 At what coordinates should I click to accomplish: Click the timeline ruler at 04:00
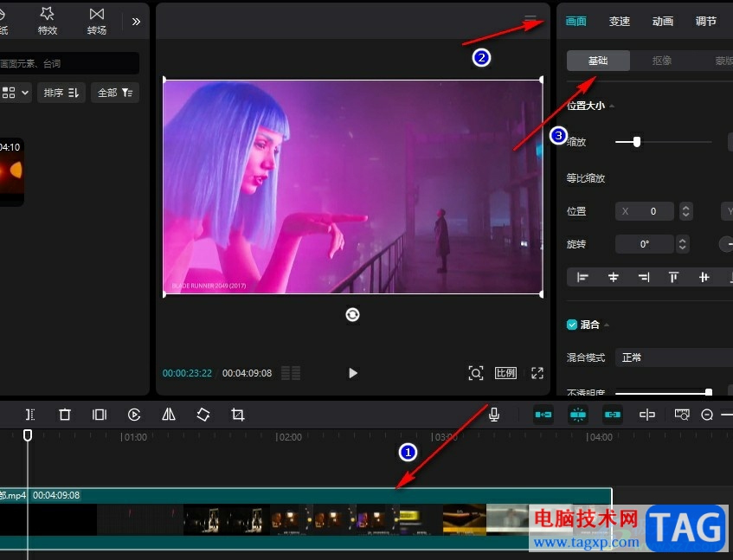tap(600, 437)
